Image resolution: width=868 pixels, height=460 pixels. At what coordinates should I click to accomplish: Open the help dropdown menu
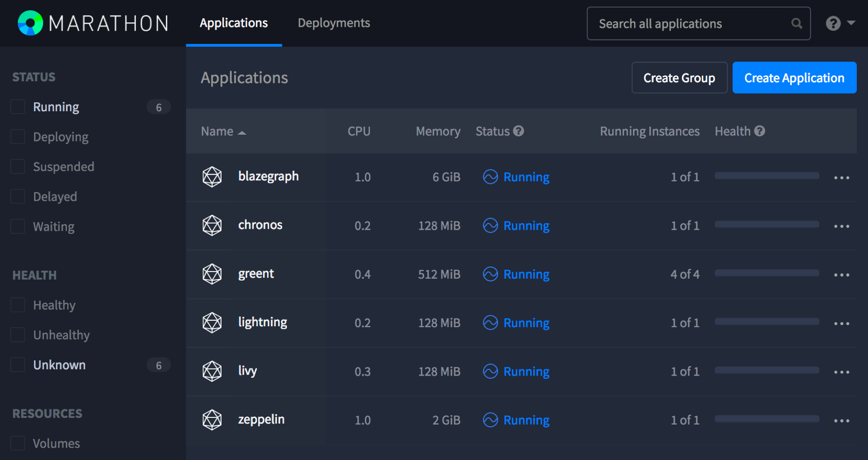pyautogui.click(x=840, y=23)
